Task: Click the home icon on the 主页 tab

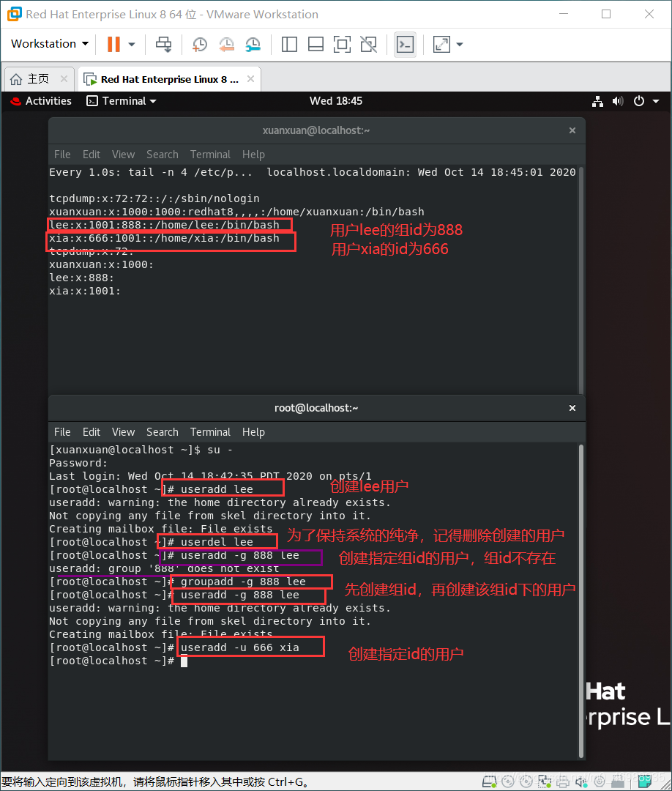Action: tap(16, 79)
